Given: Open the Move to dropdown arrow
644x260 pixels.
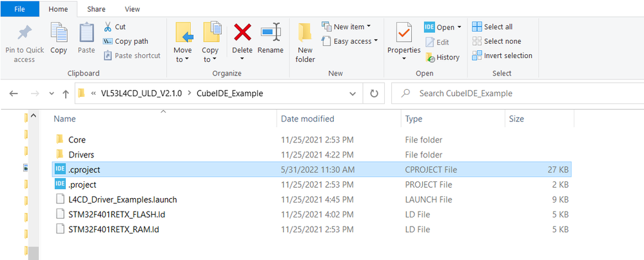Looking at the screenshot, I should point(187,60).
